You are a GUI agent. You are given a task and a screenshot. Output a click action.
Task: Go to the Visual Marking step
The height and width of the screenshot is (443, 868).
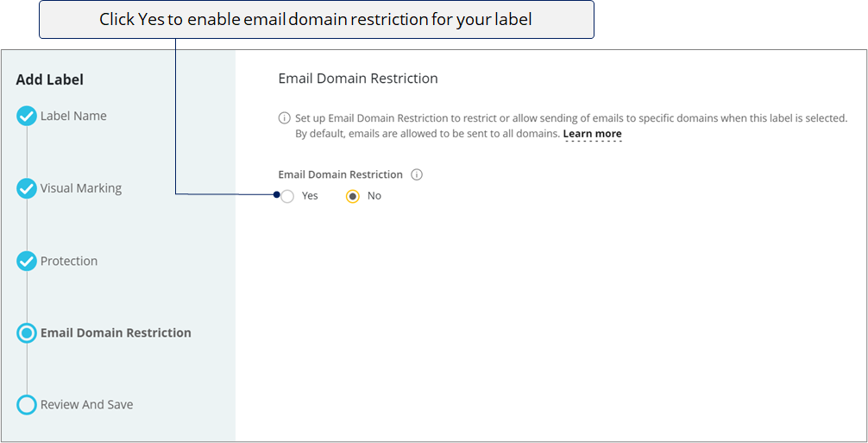81,188
